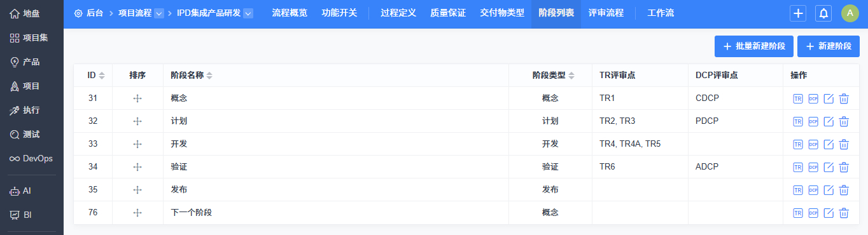
Task: Click 批量新建阶段 button
Action: (754, 46)
